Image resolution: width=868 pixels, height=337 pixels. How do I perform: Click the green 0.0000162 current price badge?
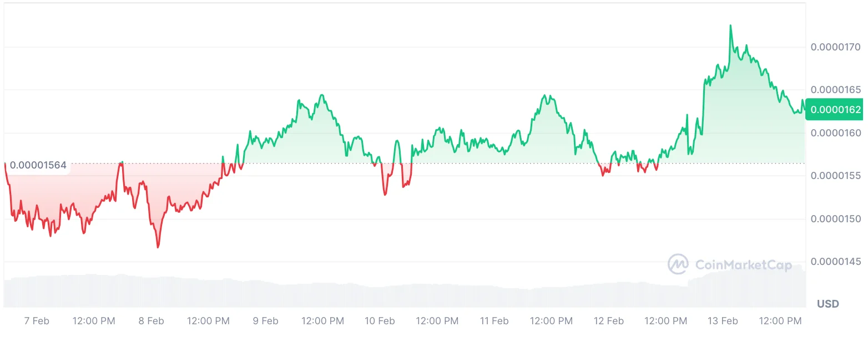click(835, 110)
